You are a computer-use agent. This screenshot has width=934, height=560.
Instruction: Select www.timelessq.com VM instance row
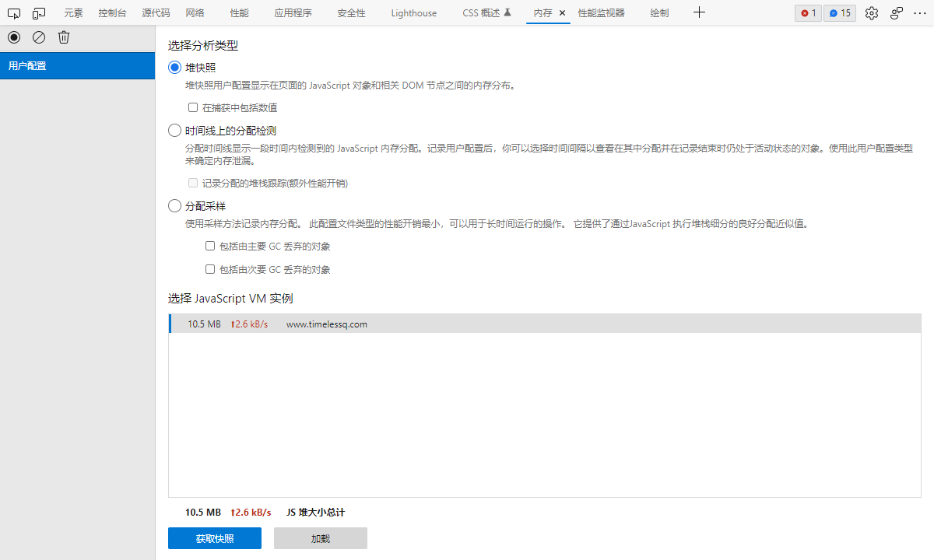545,324
